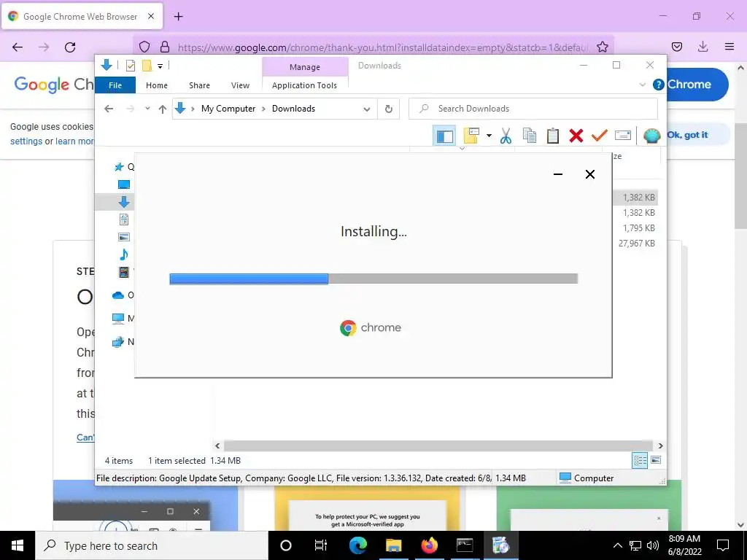Image resolution: width=747 pixels, height=560 pixels.
Task: Click the taskbar search box
Action: coord(152,545)
